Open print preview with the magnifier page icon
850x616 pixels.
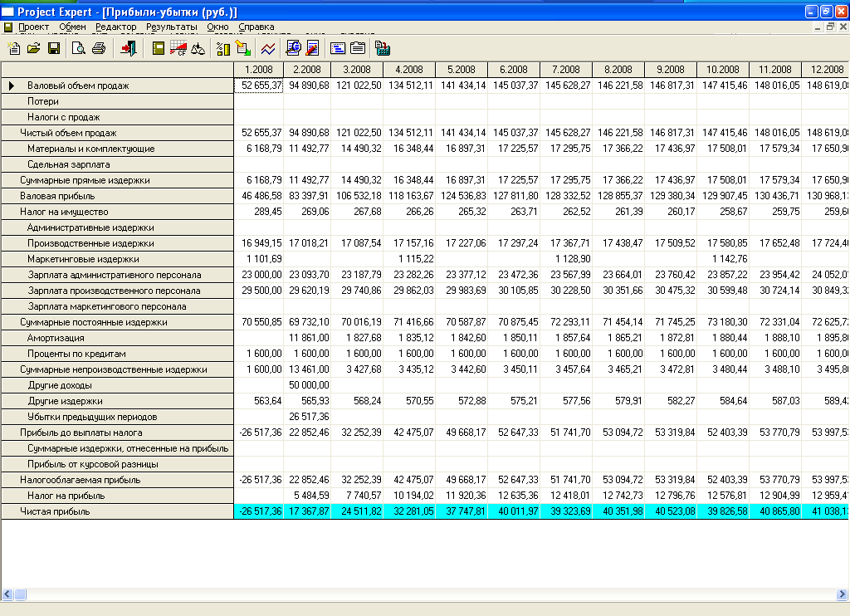[79, 48]
